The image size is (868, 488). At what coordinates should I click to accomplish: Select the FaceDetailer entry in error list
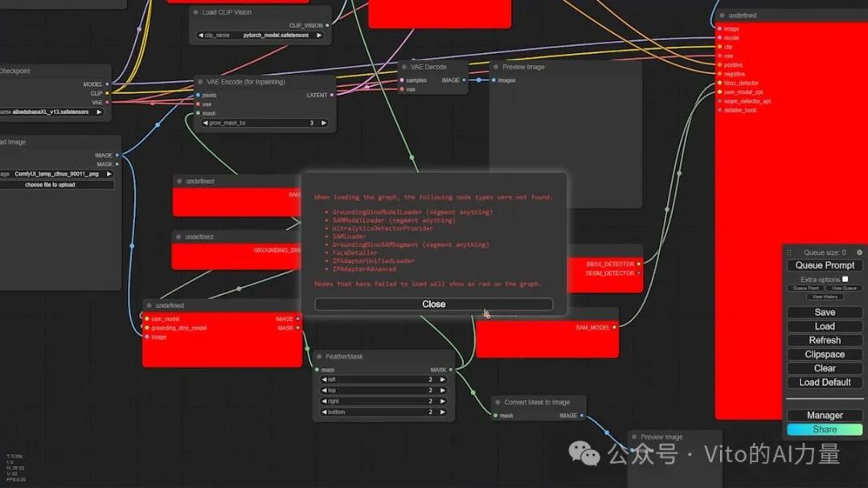pos(354,252)
